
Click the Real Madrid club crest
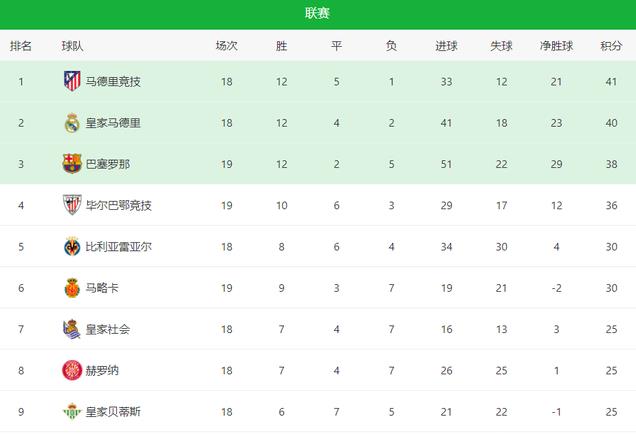[x=72, y=123]
